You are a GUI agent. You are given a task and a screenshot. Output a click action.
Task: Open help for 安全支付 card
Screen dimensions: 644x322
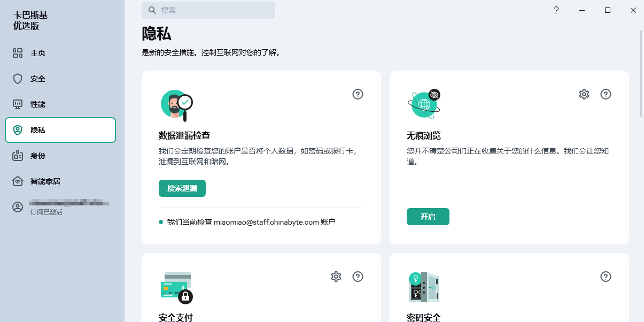pos(358,277)
